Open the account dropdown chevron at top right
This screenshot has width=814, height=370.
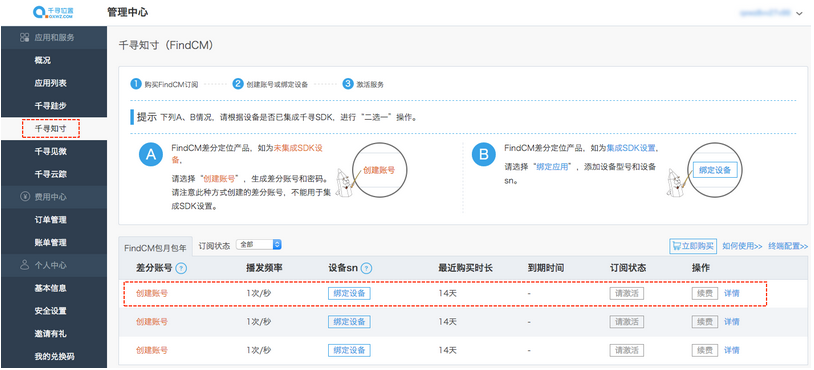(799, 13)
